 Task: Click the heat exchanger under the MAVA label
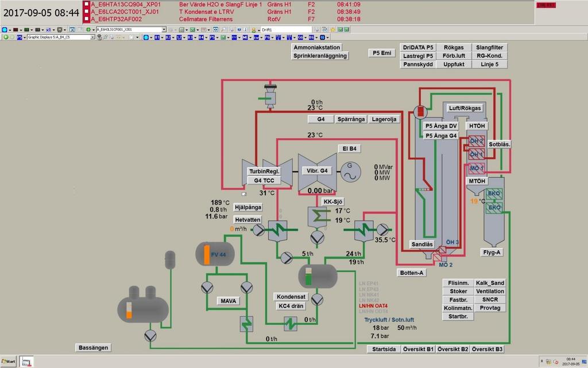[247, 324]
